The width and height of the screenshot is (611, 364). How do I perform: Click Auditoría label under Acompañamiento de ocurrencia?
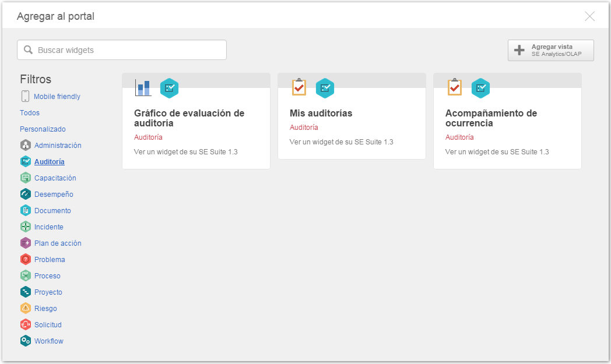459,137
